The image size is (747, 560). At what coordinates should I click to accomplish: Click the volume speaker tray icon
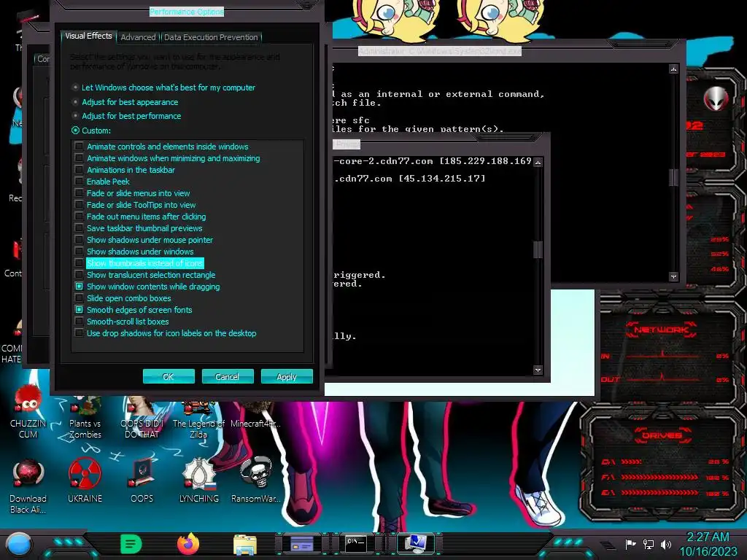665,544
